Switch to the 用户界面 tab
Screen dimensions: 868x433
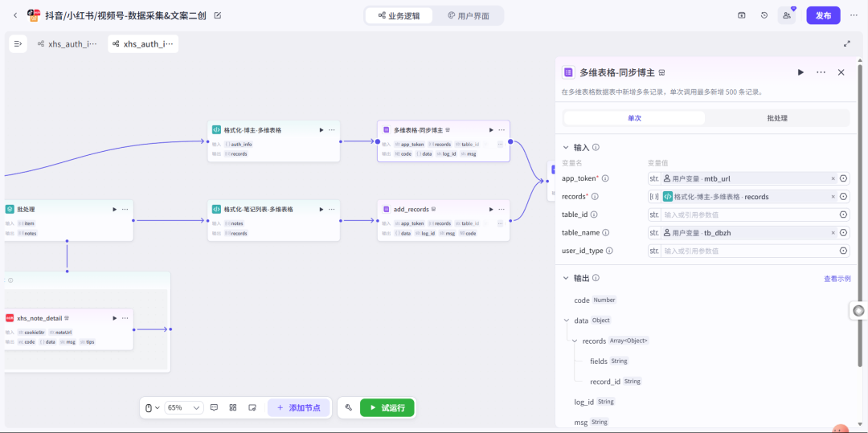tap(469, 15)
